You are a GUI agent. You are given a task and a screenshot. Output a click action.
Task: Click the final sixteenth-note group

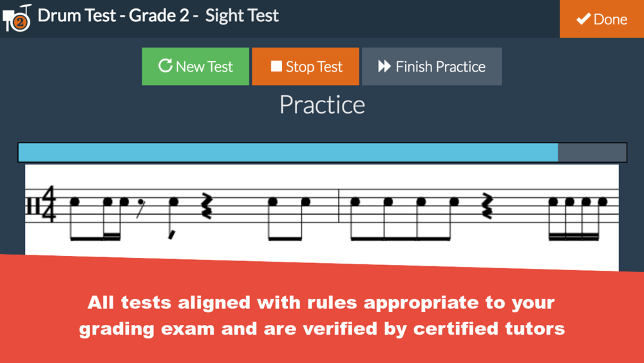point(578,219)
